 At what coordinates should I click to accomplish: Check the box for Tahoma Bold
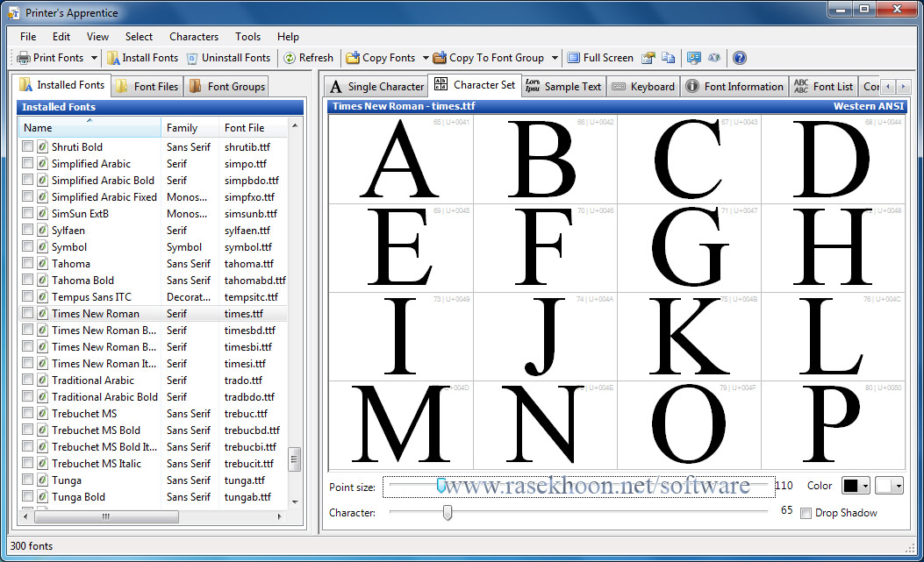tap(28, 279)
